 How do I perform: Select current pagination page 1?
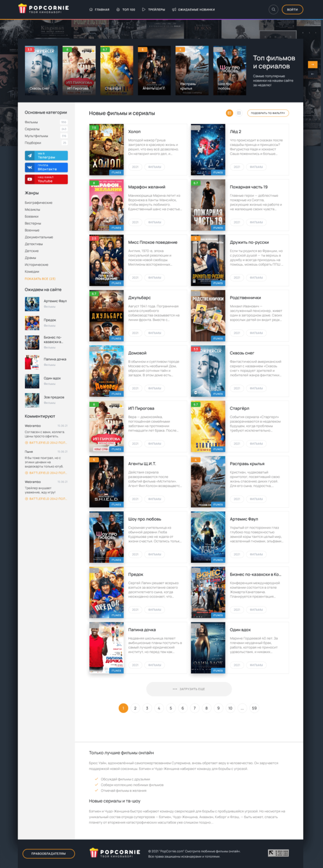(123, 708)
